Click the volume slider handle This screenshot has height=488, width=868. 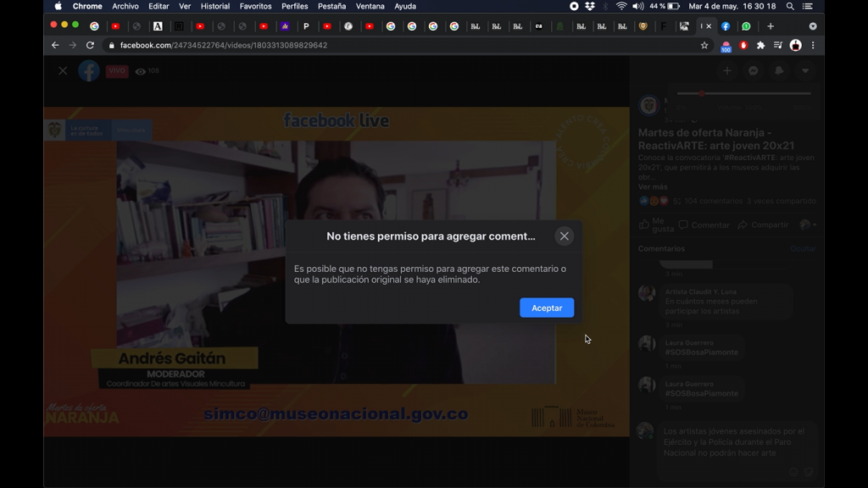(702, 93)
